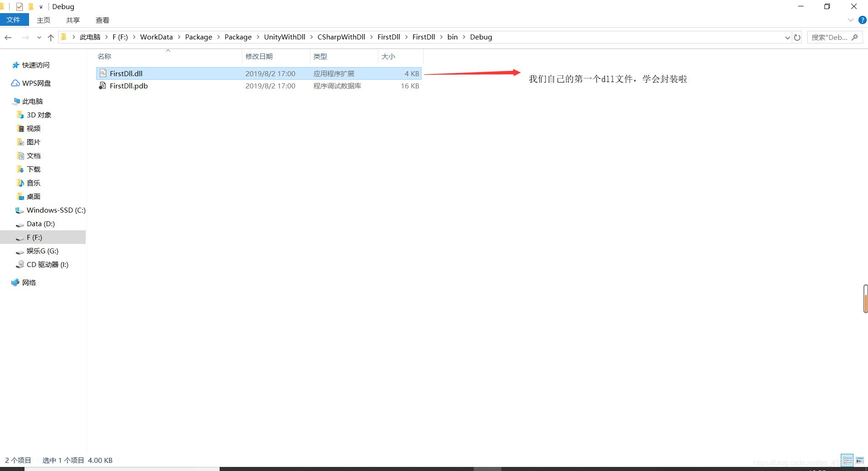Open address bar history dropdown
Screen dimensions: 868x471
(x=787, y=38)
